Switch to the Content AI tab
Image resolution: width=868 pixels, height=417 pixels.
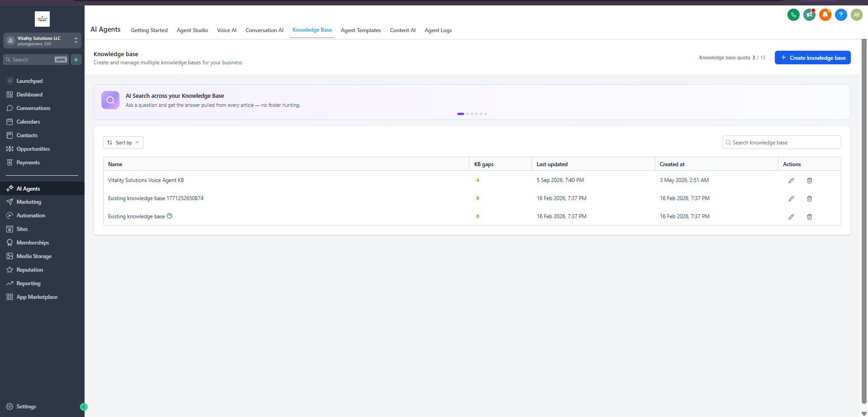pos(403,30)
